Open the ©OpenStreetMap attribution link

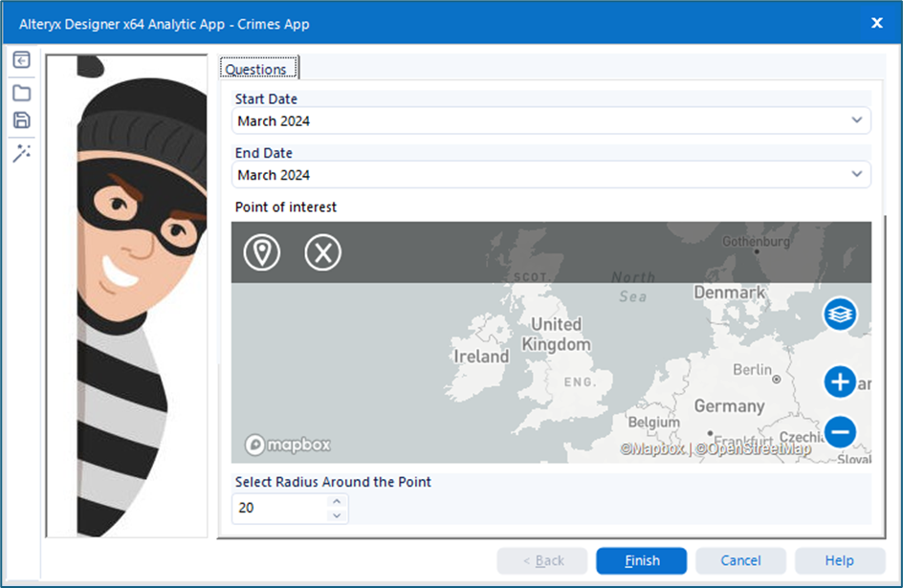coord(753,448)
